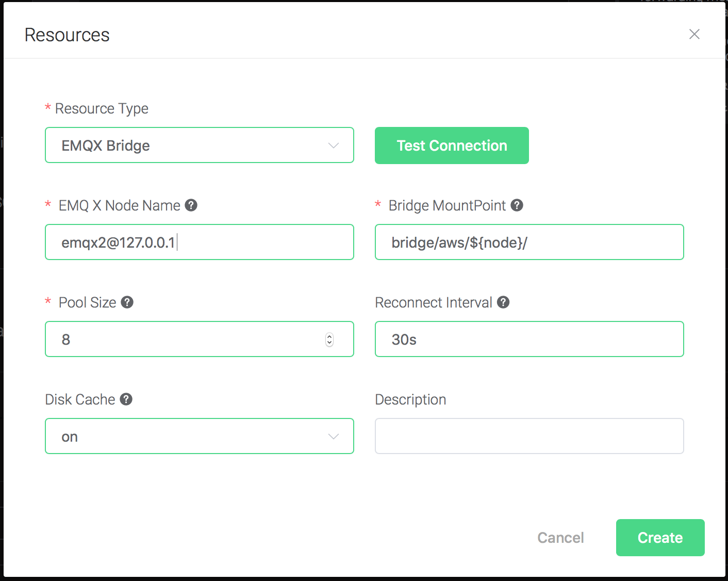Screen dimensions: 728x581
Task: Click the Create button
Action: tap(660, 538)
